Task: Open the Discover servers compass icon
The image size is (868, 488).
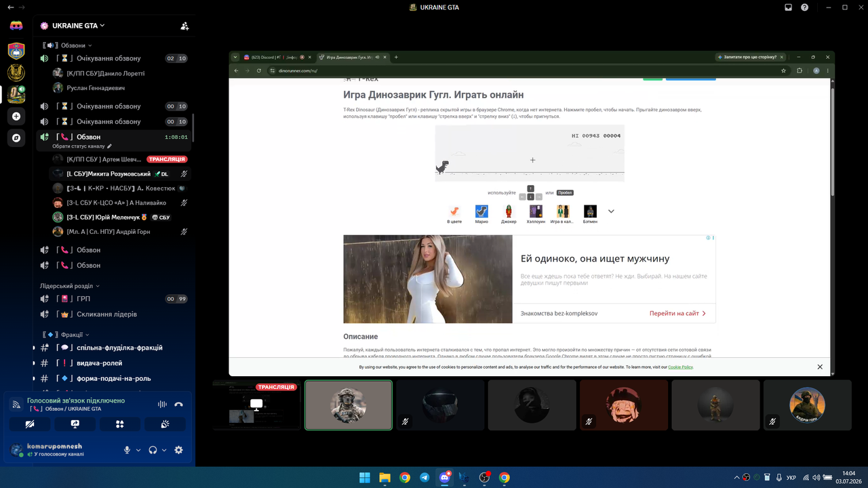Action: (x=16, y=138)
